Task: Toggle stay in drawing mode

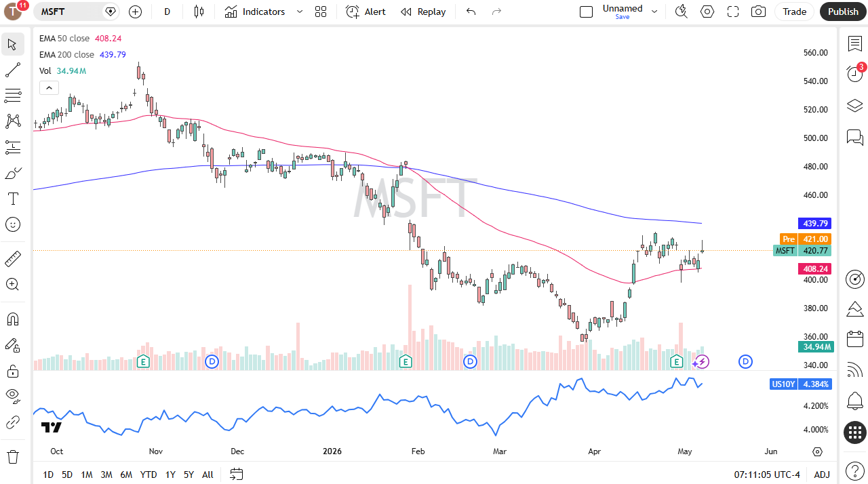Action: pos(12,345)
